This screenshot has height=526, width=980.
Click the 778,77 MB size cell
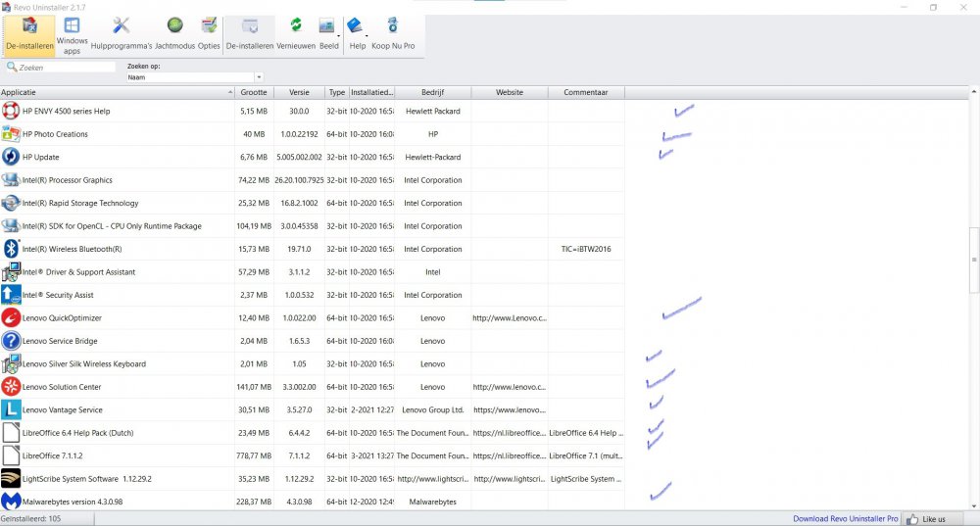[254, 456]
